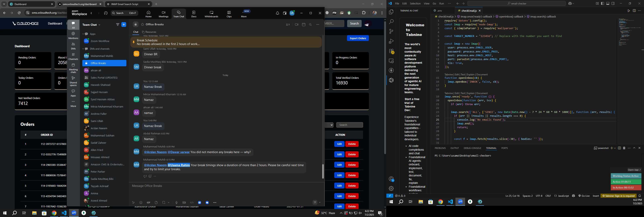Switch to Resources tab in Office Breaks
Image resolution: width=644 pixels, height=217 pixels.
tap(149, 32)
